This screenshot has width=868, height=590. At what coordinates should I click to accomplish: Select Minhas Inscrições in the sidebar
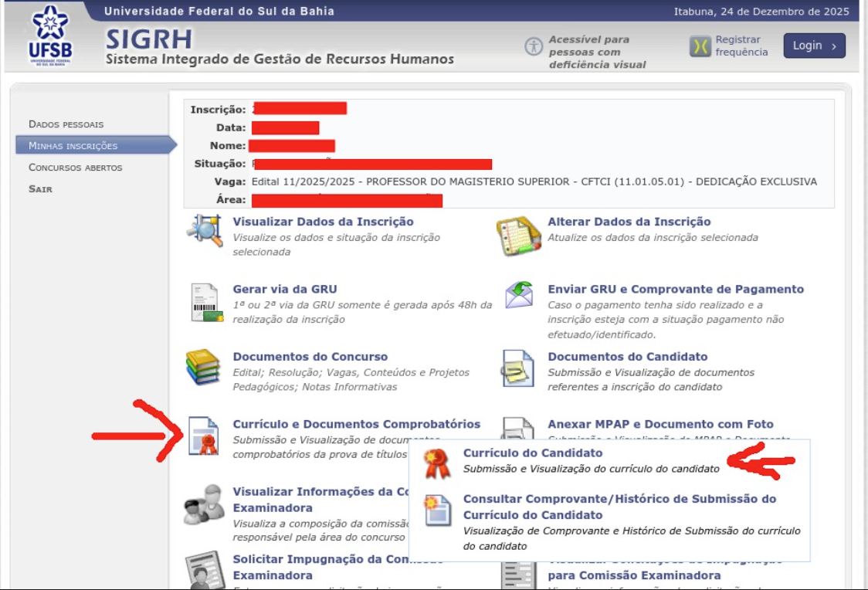pyautogui.click(x=73, y=146)
